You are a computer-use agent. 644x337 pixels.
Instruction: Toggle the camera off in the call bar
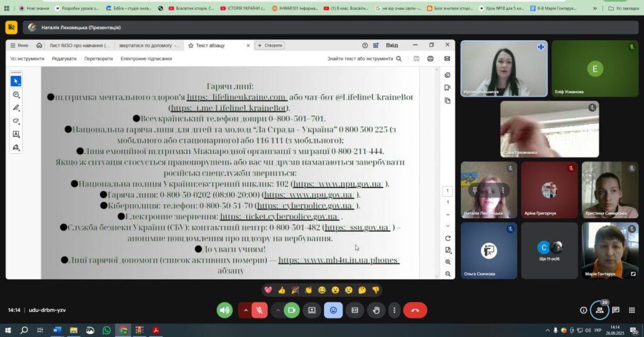(x=291, y=310)
